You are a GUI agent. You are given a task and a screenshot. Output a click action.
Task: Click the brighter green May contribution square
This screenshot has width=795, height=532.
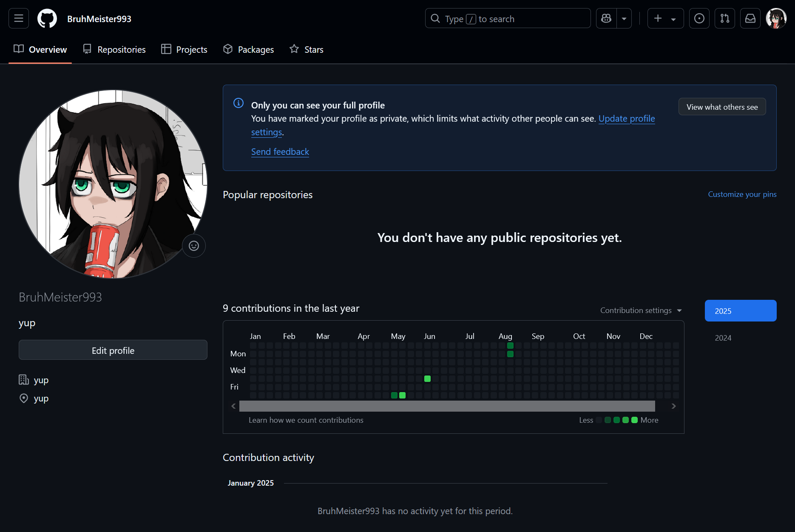(403, 395)
